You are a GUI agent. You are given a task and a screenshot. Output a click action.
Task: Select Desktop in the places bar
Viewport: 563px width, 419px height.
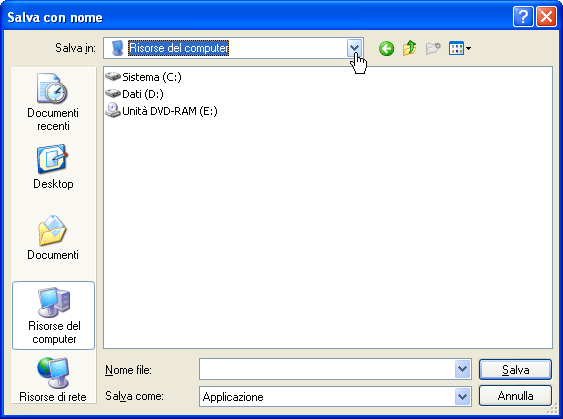click(x=53, y=167)
